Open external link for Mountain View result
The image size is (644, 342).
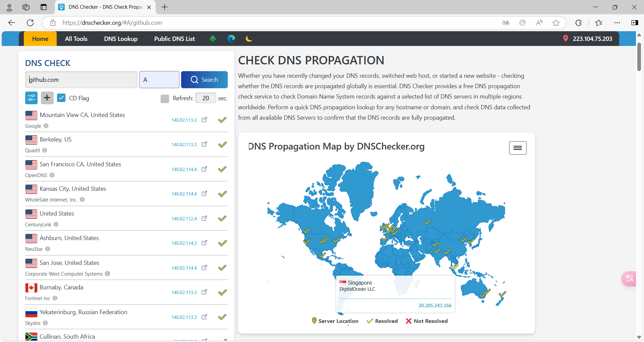pos(204,120)
